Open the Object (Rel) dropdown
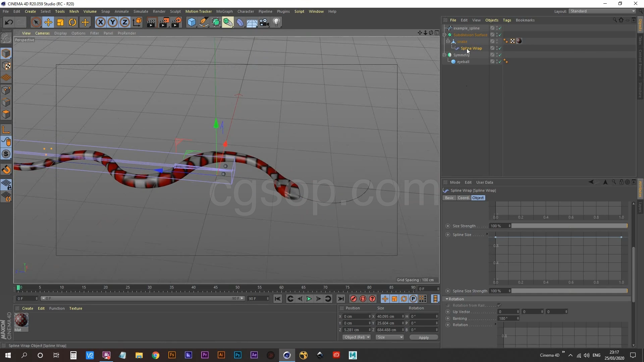Image resolution: width=644 pixels, height=362 pixels. [x=357, y=337]
